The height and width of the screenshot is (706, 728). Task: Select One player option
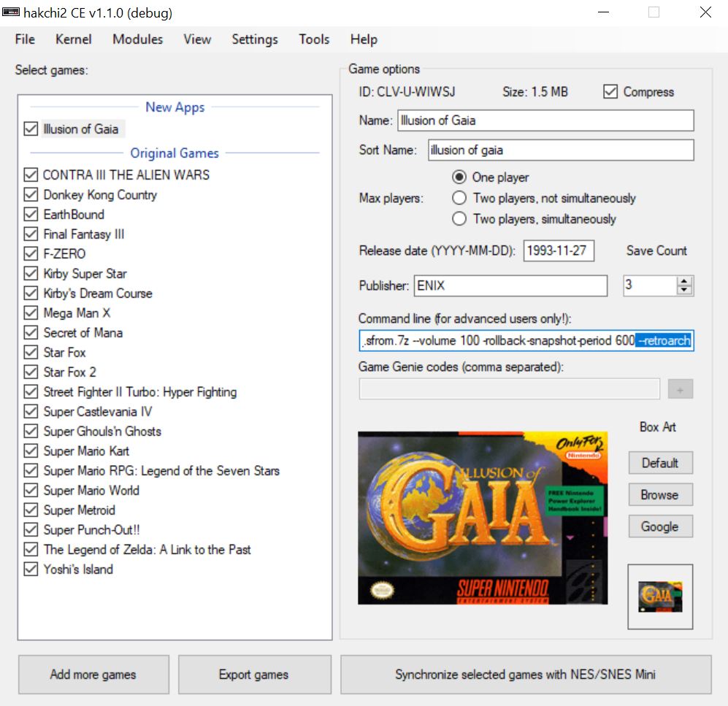tap(459, 177)
